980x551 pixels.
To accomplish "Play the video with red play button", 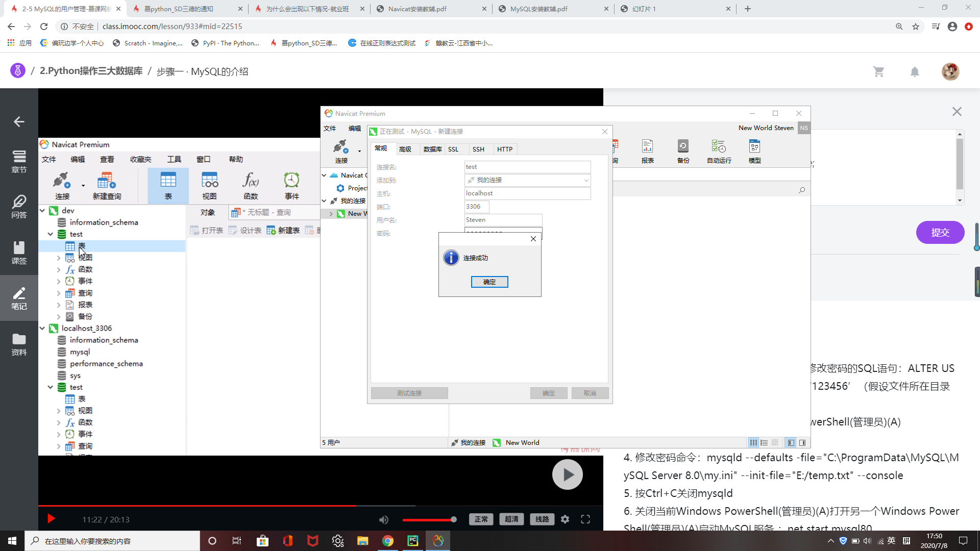I will [51, 519].
